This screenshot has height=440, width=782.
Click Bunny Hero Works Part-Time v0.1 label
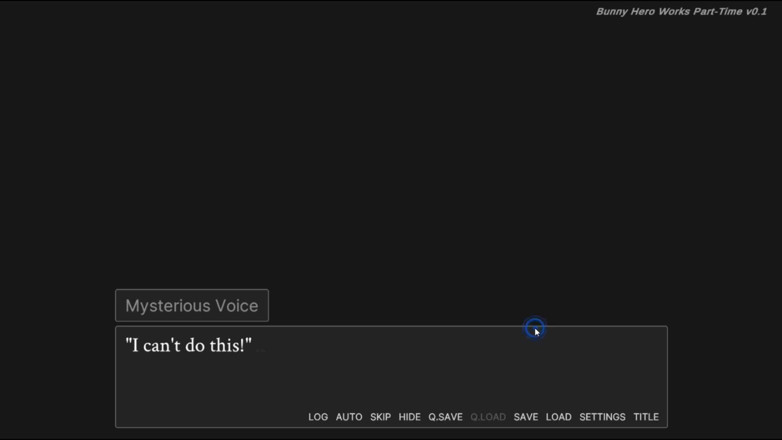click(x=681, y=11)
